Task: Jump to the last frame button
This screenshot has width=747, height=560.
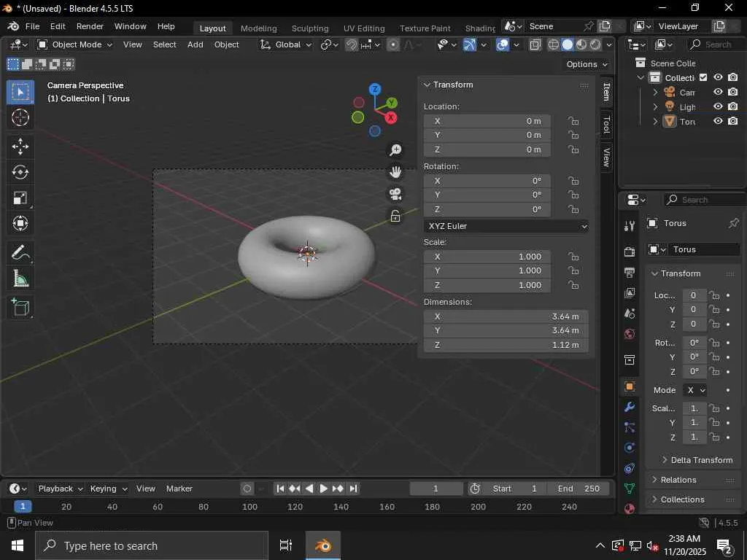Action: point(353,489)
